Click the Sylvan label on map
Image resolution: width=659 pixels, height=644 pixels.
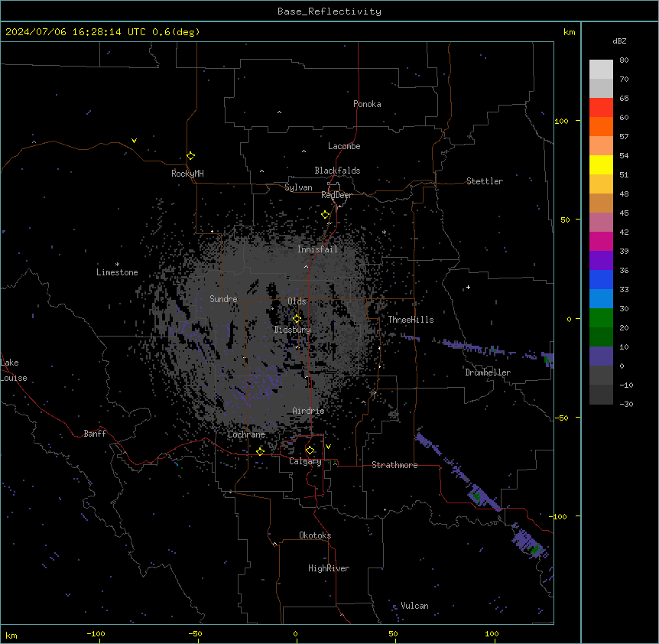(298, 187)
